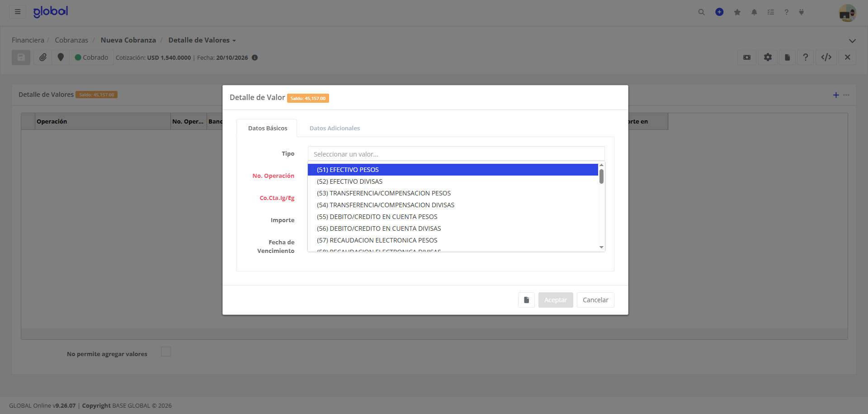Viewport: 868px width, 414px height.
Task: Click the plug connection icon
Action: pos(802,12)
